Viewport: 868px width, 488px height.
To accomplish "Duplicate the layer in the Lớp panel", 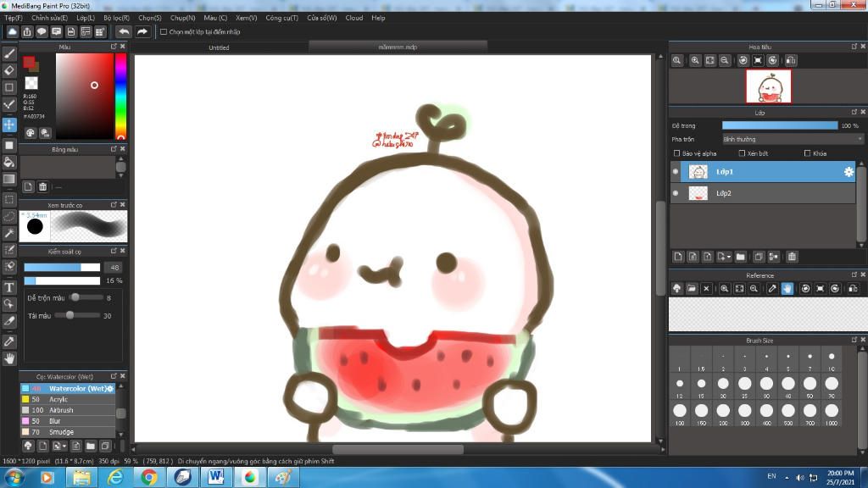I will click(x=759, y=257).
